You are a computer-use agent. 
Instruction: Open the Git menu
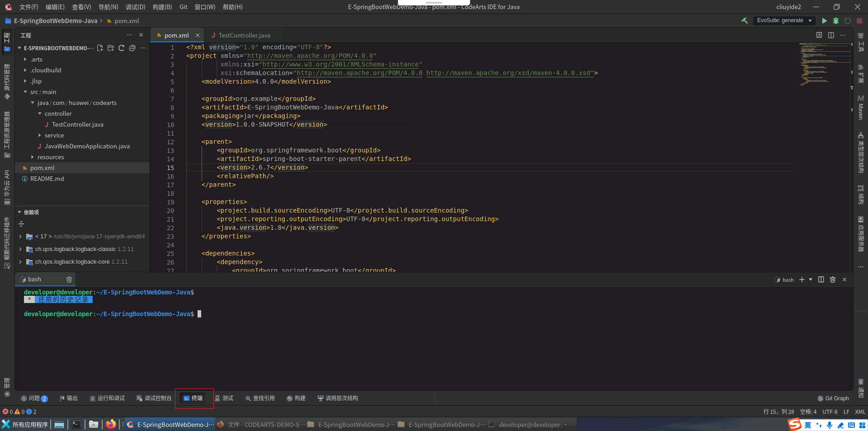click(184, 7)
